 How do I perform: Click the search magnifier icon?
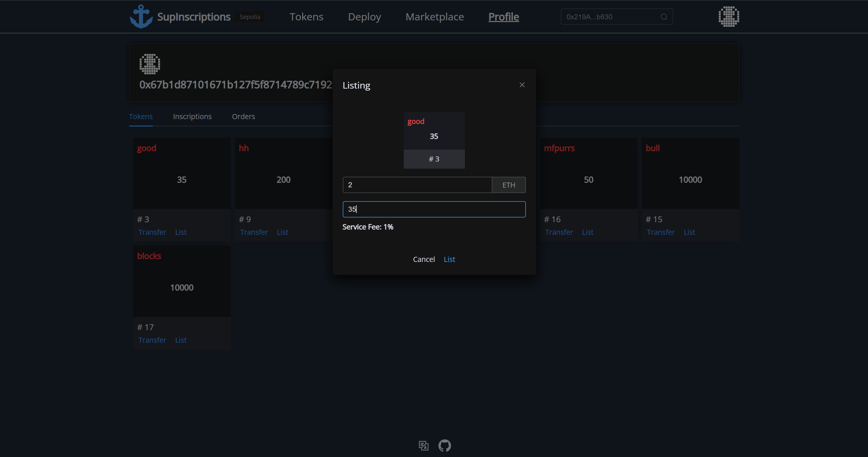(x=664, y=17)
